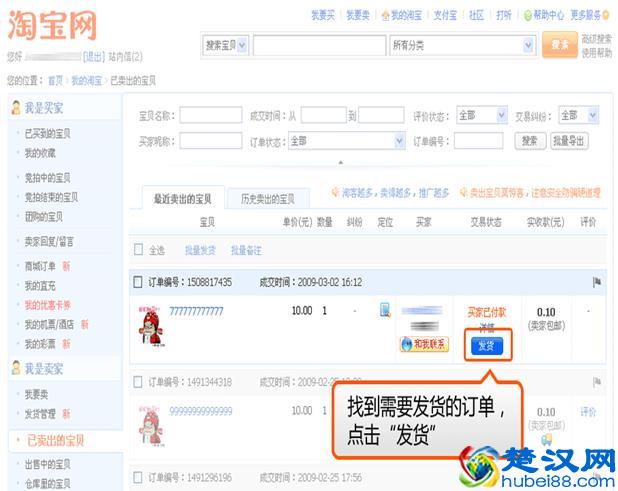Open 支付宝 in top navigation
The height and width of the screenshot is (491, 618).
pyautogui.click(x=445, y=15)
